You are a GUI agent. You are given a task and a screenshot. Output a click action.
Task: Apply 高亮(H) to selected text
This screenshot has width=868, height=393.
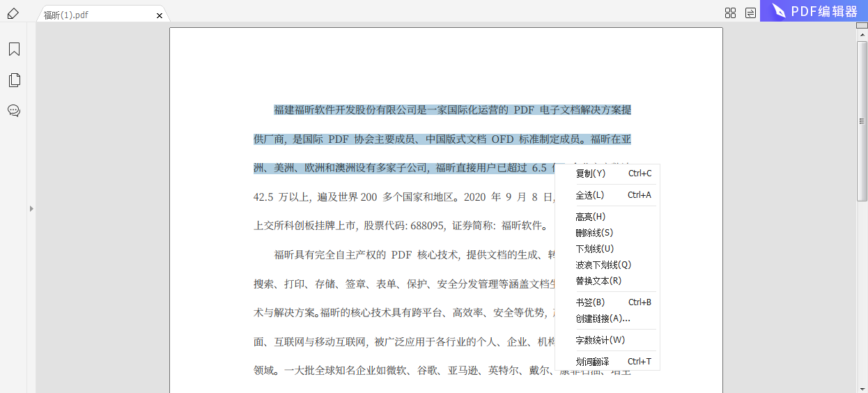click(607, 217)
